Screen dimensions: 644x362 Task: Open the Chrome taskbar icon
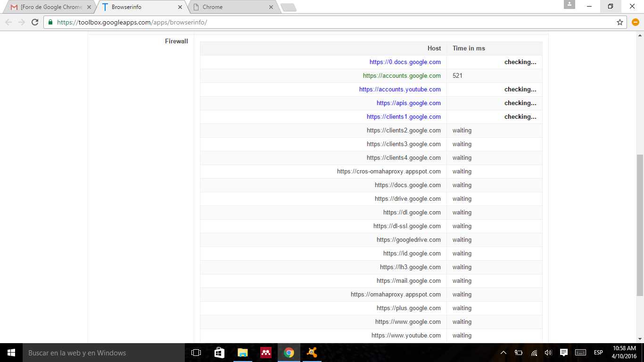coord(289,353)
